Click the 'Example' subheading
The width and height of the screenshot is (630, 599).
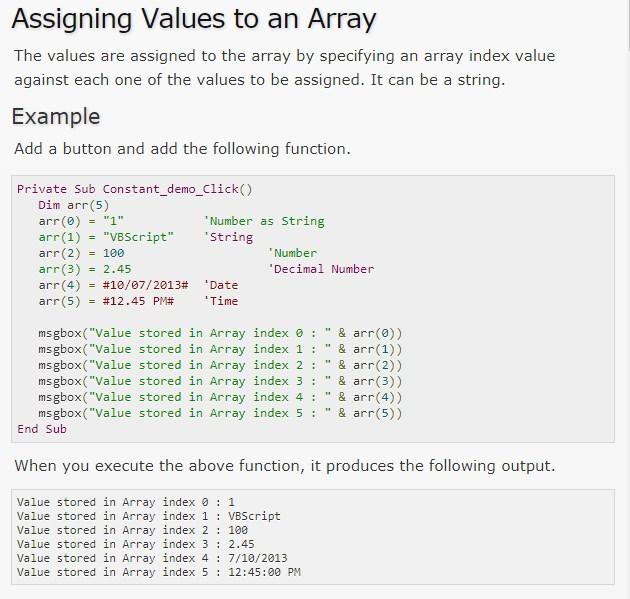tap(56, 116)
